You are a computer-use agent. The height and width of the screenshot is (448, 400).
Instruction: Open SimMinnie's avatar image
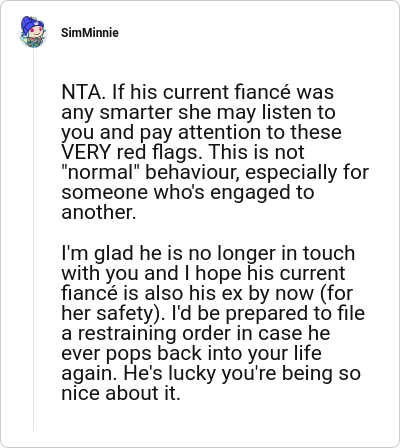coord(32,32)
